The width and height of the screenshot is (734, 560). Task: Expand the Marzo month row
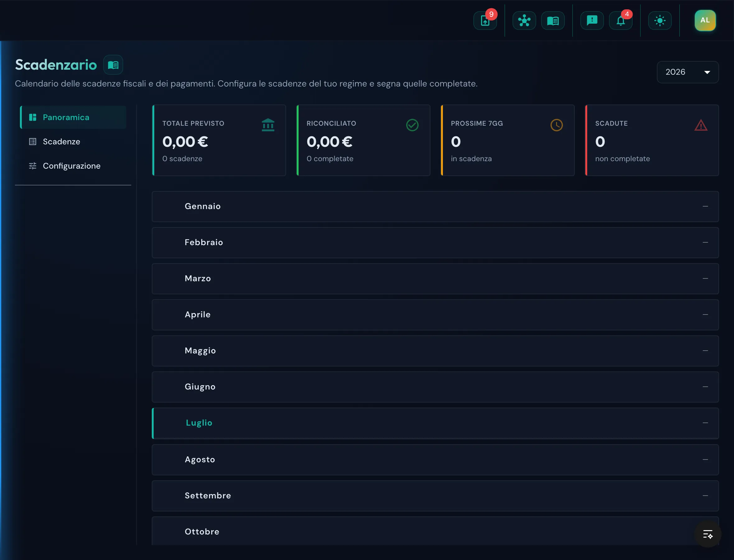435,278
